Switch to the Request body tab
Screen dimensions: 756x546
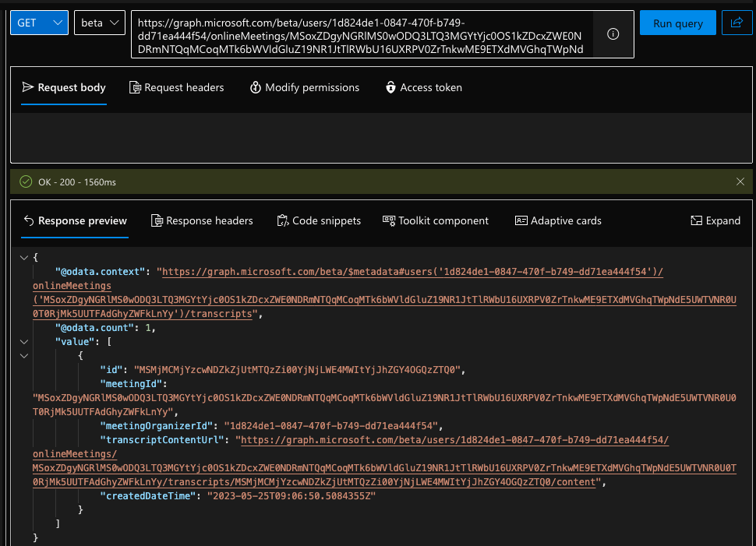click(x=64, y=87)
